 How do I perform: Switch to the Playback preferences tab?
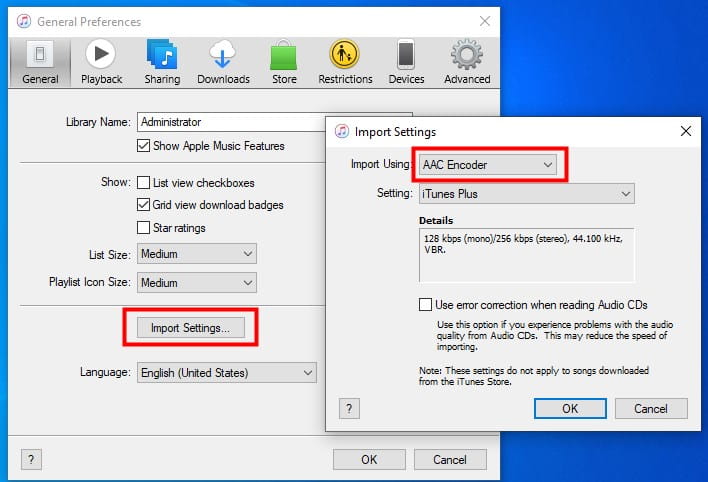(x=101, y=62)
